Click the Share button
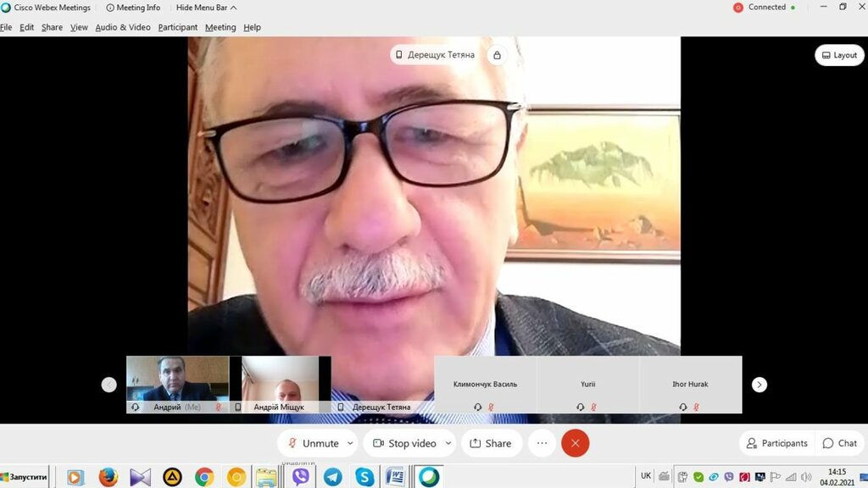The width and height of the screenshot is (868, 488). click(491, 443)
